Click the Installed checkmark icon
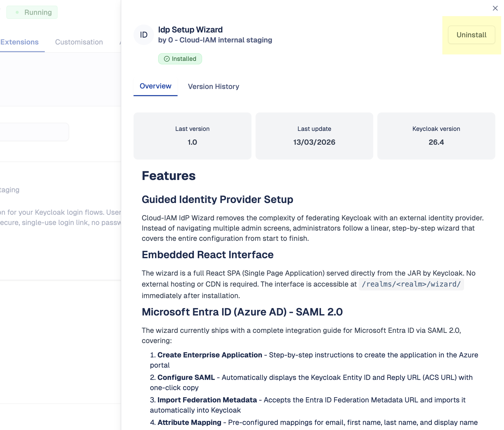The height and width of the screenshot is (430, 504). tap(167, 59)
